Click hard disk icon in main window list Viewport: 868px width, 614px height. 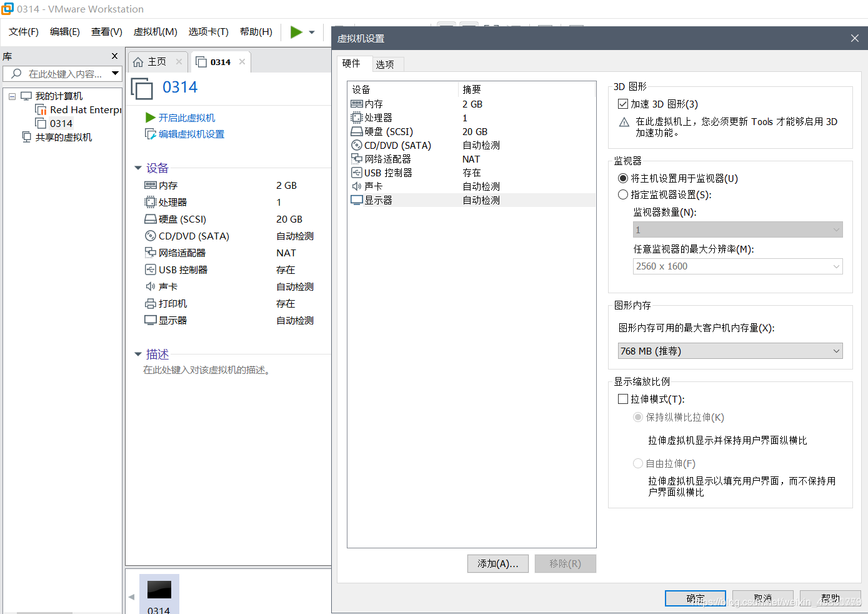click(151, 219)
